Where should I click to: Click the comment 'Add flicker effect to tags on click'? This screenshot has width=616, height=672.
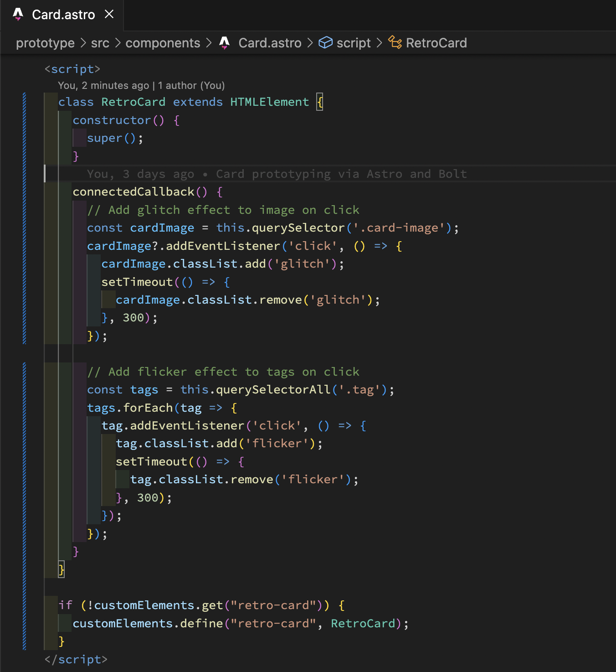tap(223, 372)
